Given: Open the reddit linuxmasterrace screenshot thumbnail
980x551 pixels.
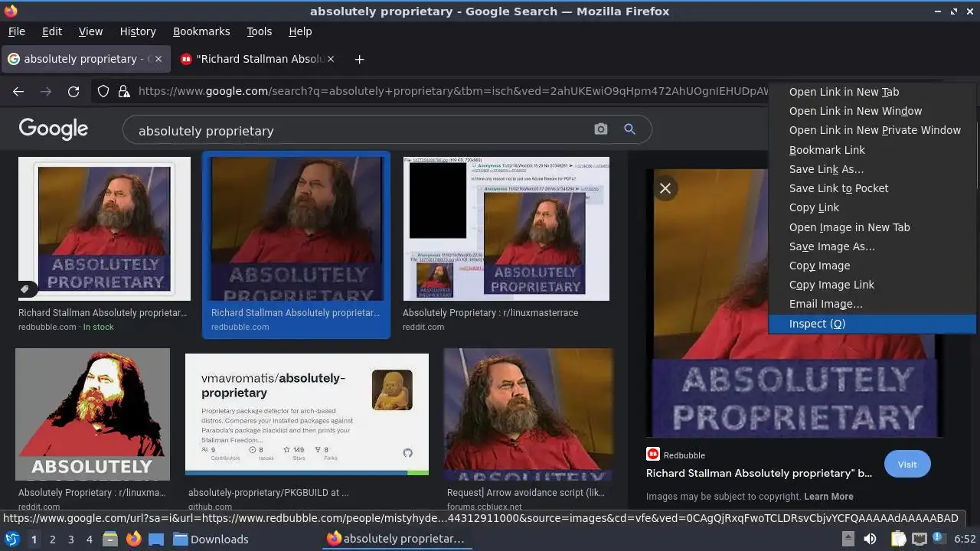Looking at the screenshot, I should pos(506,229).
